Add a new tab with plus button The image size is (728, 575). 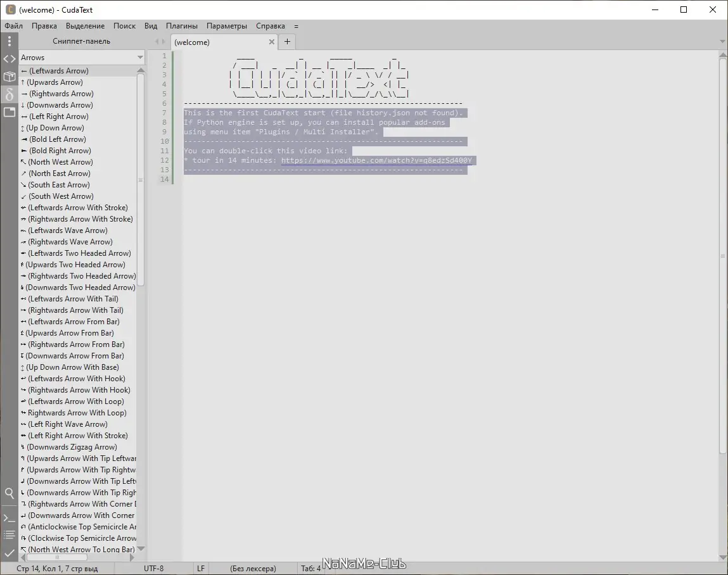pos(288,41)
